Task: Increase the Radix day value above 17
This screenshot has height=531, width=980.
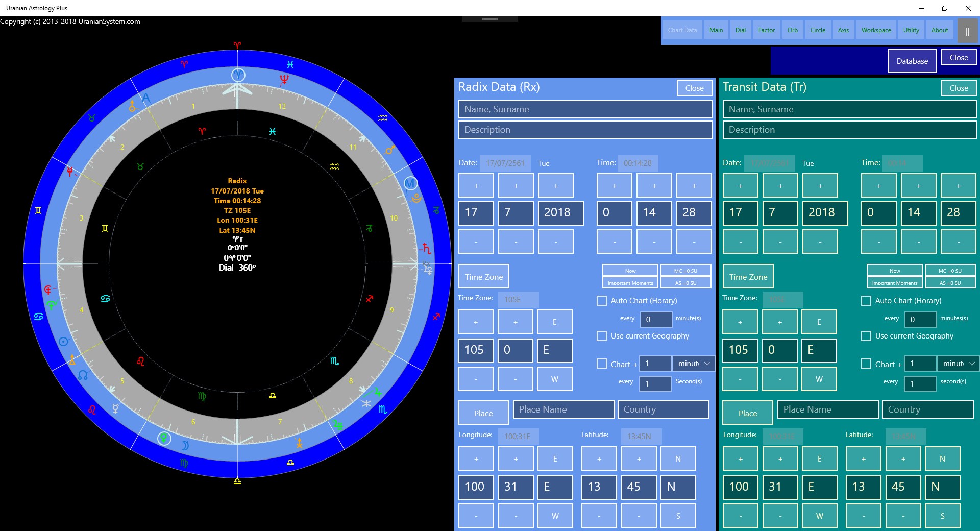Action: 476,186
